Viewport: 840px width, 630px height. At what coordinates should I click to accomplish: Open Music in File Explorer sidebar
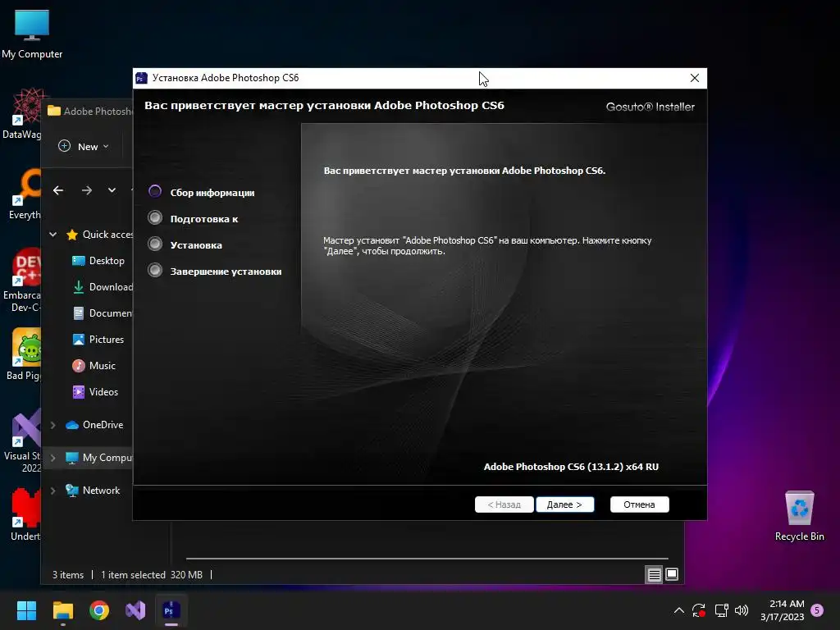tap(94, 365)
